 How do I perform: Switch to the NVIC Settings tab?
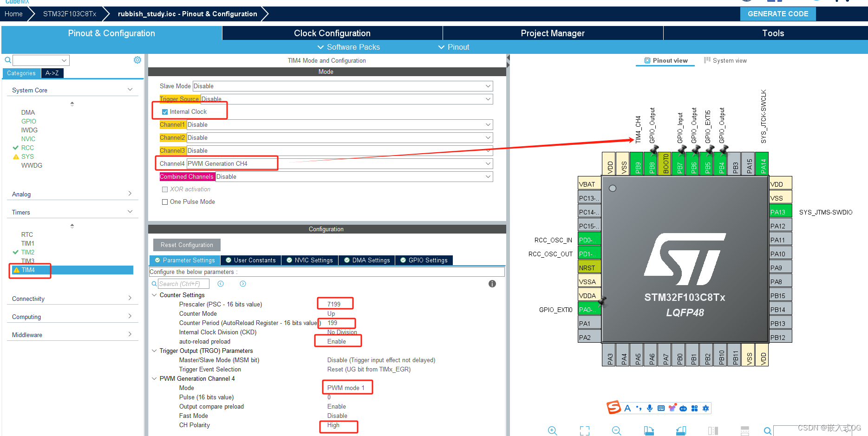309,260
